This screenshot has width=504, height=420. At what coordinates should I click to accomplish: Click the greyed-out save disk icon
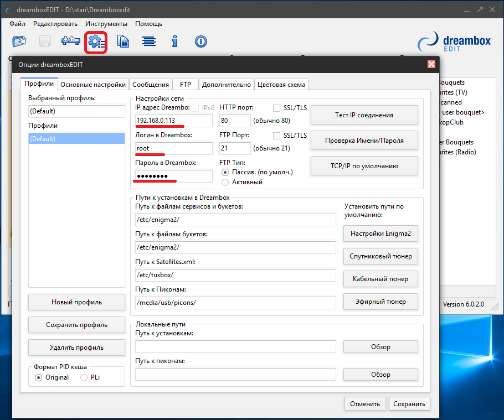pos(45,42)
